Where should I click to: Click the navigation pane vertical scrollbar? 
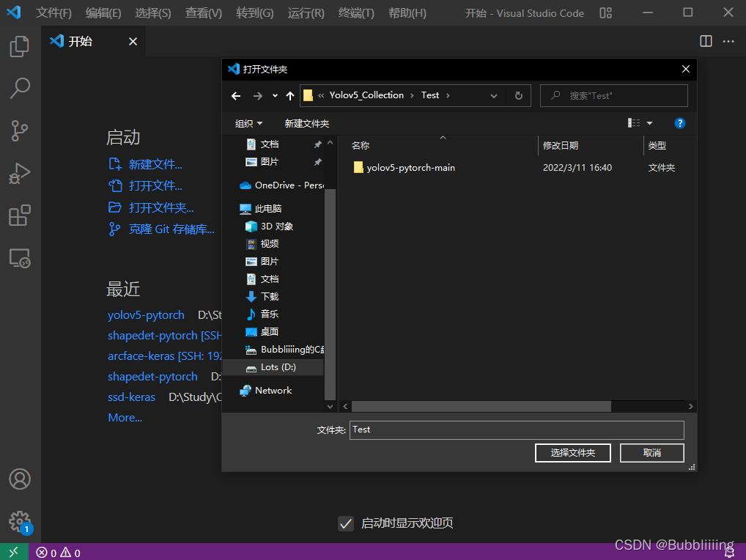330,294
